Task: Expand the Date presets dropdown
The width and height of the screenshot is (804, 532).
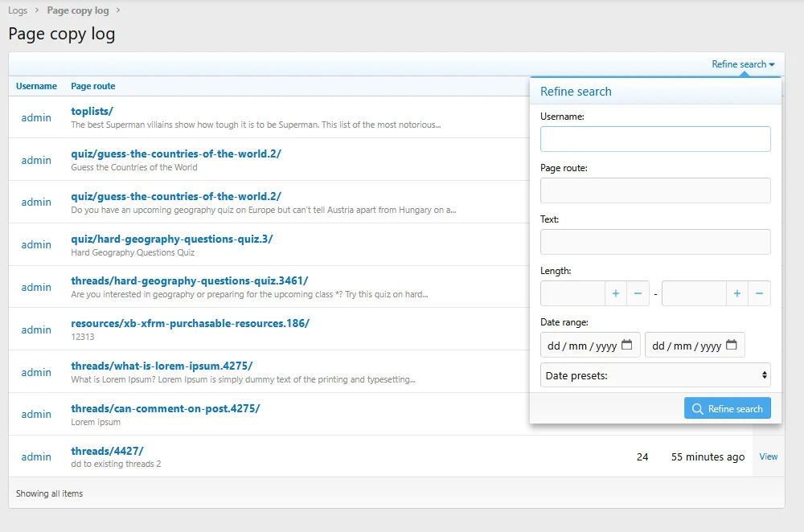Action: 655,375
